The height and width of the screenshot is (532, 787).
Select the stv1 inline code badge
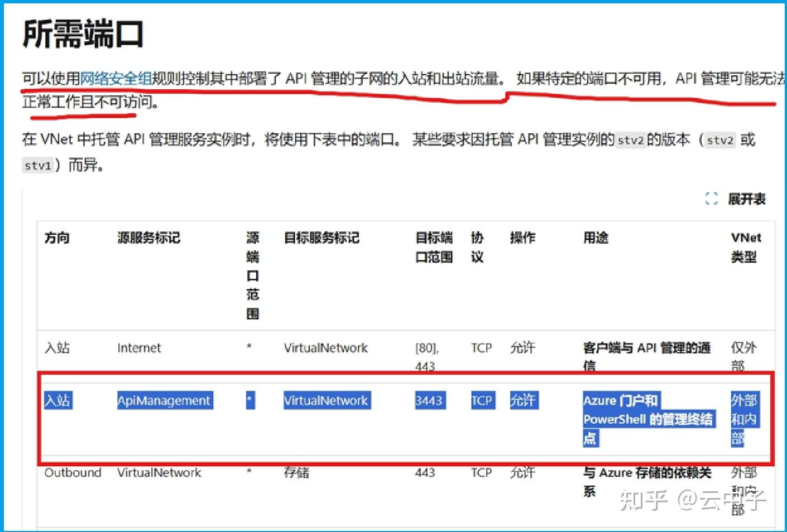pos(38,166)
